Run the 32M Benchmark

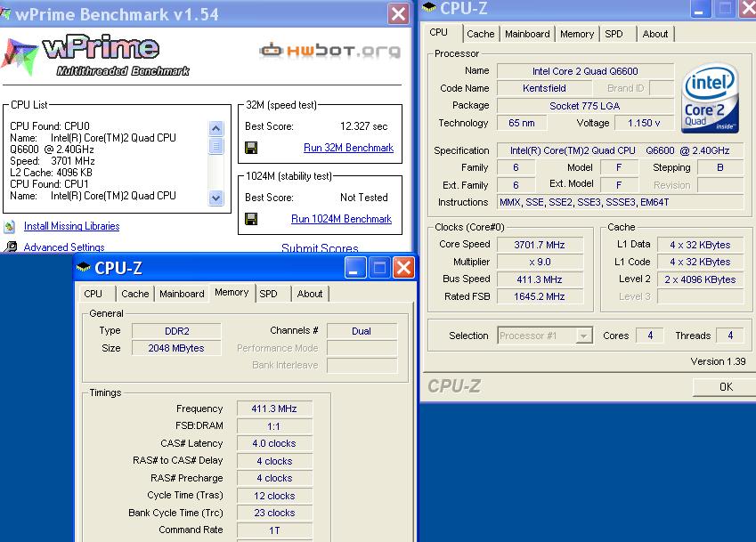tap(348, 148)
